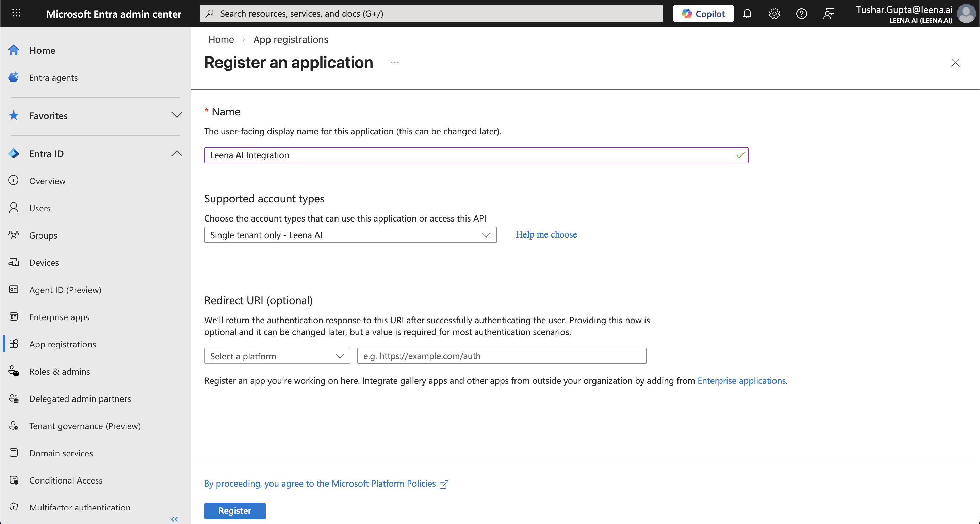980x524 pixels.
Task: Expand the Favorites section
Action: [177, 115]
